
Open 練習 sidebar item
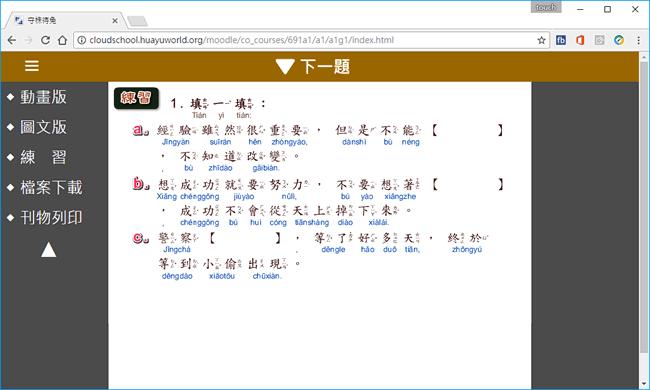(x=43, y=157)
